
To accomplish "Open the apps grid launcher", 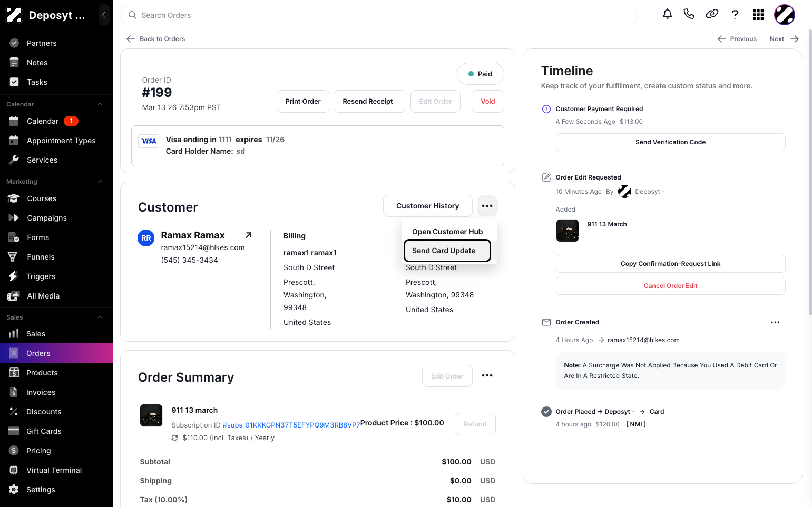I will click(x=758, y=15).
